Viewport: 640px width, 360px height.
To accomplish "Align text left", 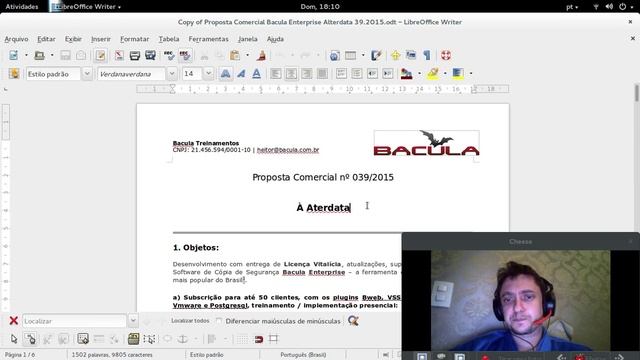I will click(x=276, y=73).
